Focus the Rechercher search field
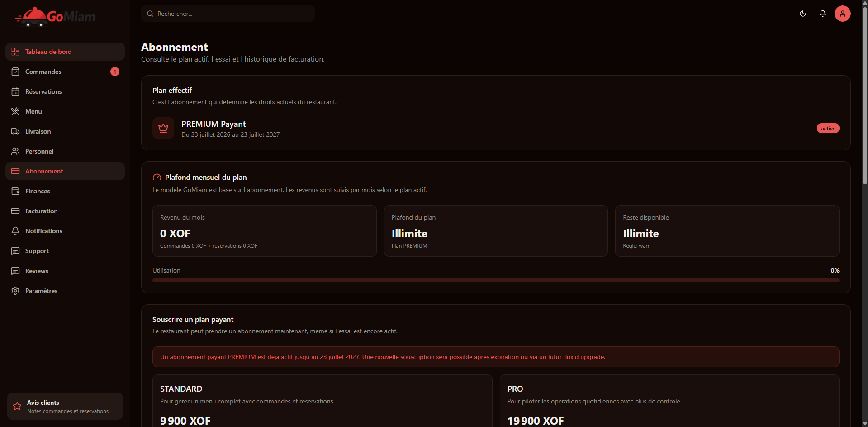Screen dimensions: 868x427 click(228, 14)
